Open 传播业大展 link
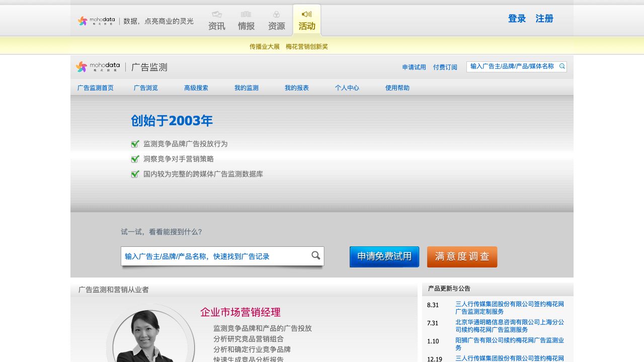 tap(264, 47)
